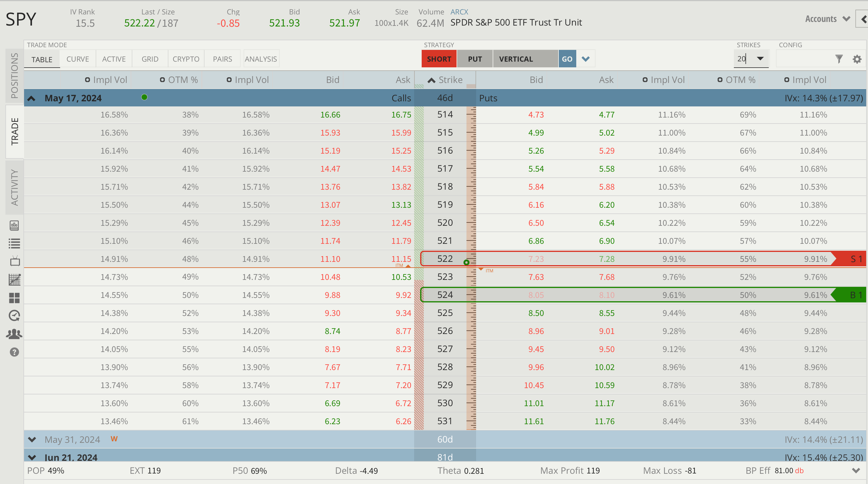The width and height of the screenshot is (868, 484).
Task: Click the 525 strike put bid 8.50
Action: click(536, 313)
